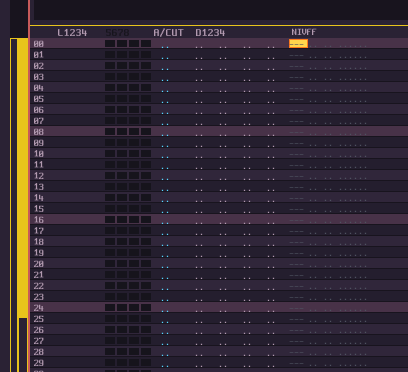Select the NIVFF note dashes in row 14
Image resolution: width=408 pixels, height=372 pixels.
(x=297, y=198)
